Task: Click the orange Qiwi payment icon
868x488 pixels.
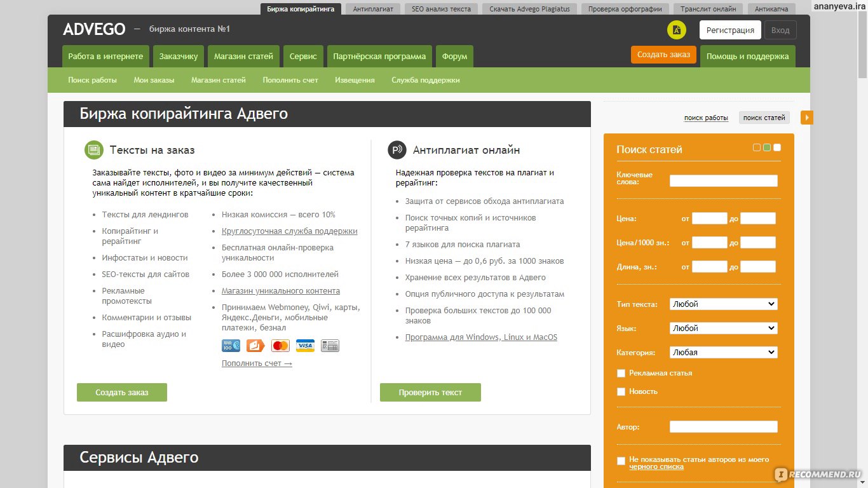Action: point(255,346)
